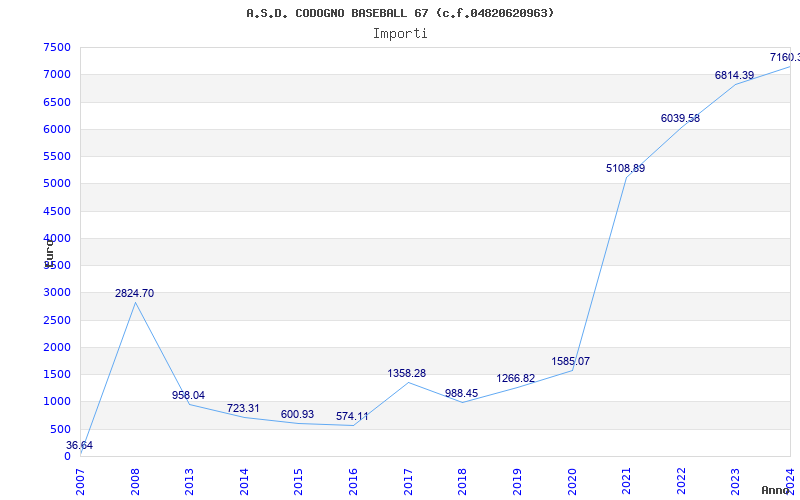The image size is (800, 500).
Task: Click the 1500 y-axis label
Action: [x=57, y=374]
